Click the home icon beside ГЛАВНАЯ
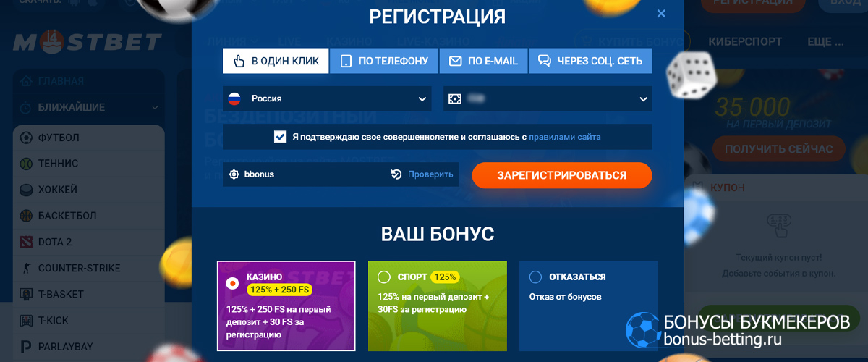The width and height of the screenshot is (868, 362). [26, 80]
